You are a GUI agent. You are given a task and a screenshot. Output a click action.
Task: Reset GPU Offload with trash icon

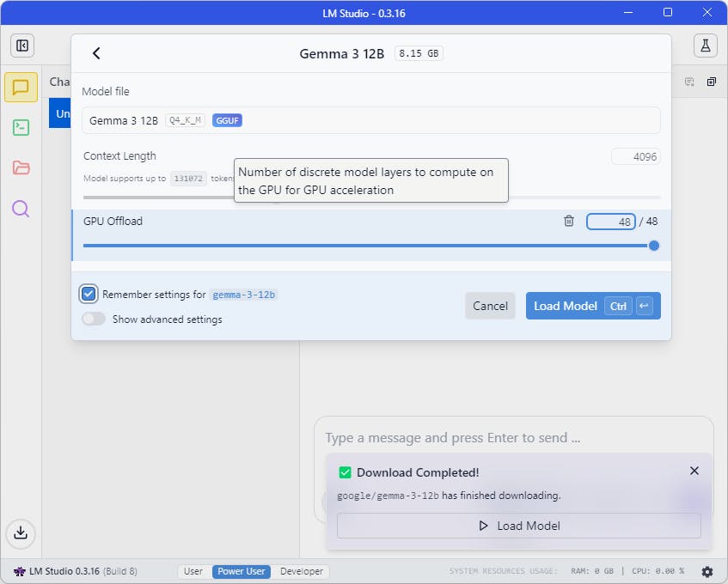click(569, 222)
